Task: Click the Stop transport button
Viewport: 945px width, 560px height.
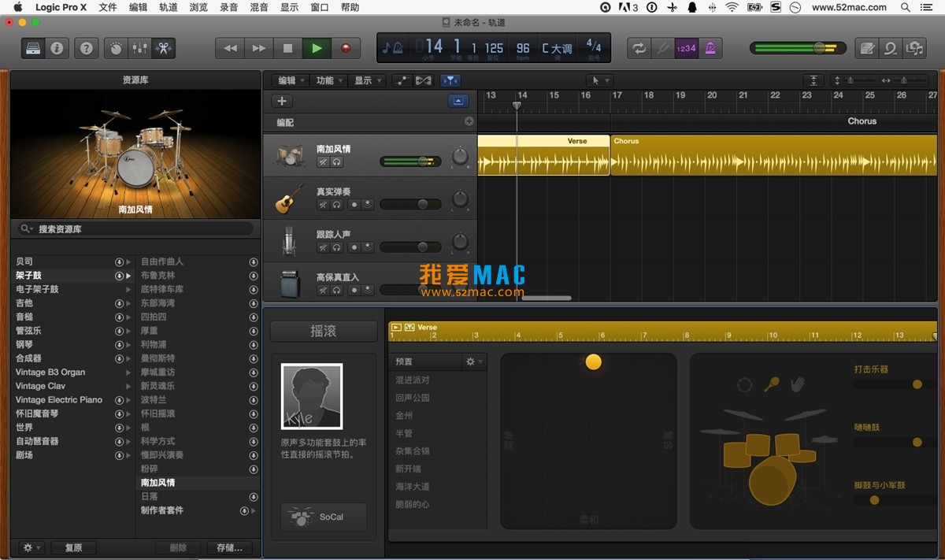Action: [287, 48]
